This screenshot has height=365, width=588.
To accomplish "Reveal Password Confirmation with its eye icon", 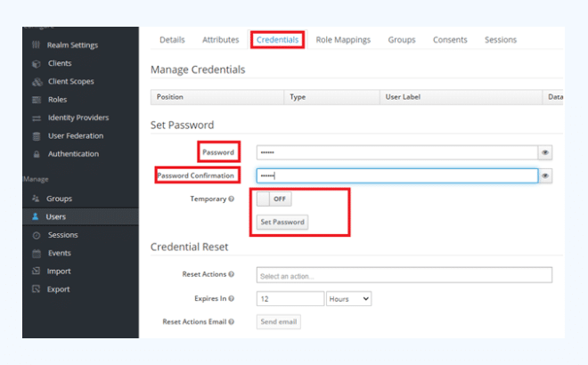I will pos(544,176).
